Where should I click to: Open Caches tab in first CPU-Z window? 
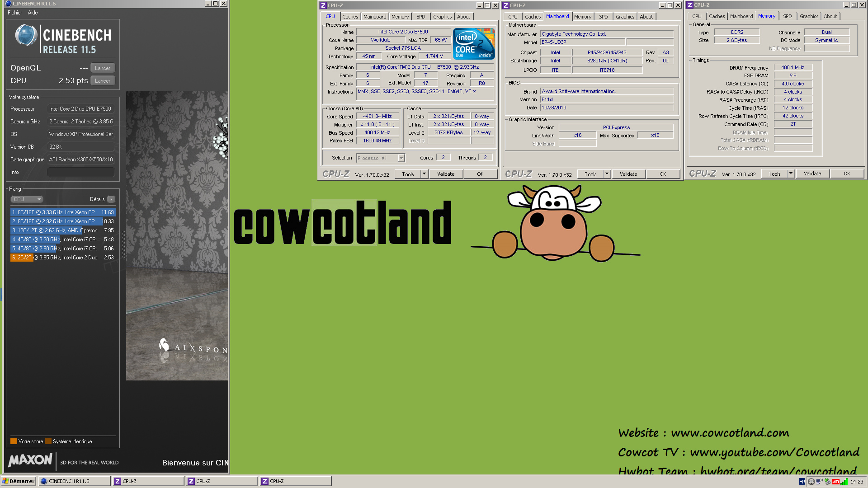[350, 17]
